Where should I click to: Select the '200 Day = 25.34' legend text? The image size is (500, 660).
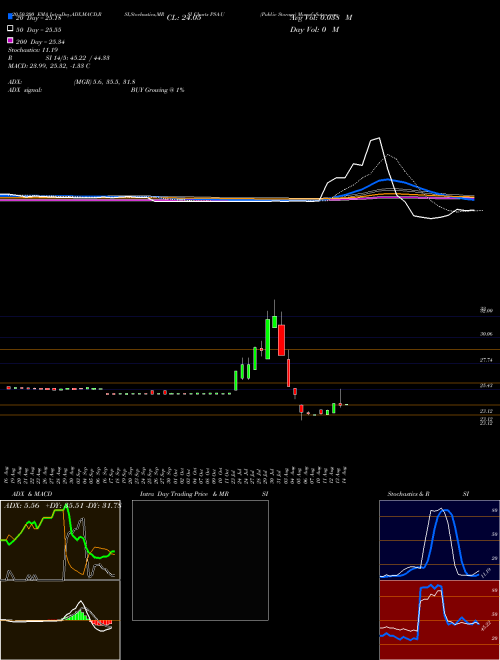(x=40, y=42)
